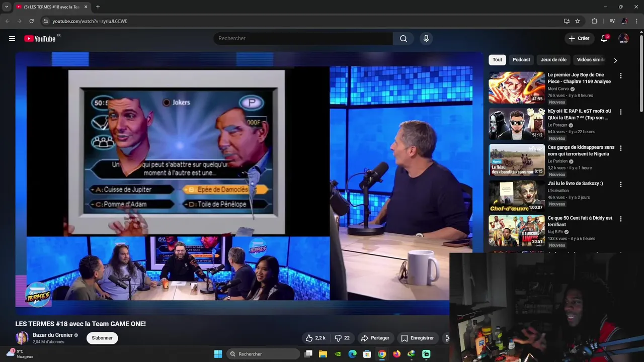Open a new browser tab with plus

[x=98, y=7]
